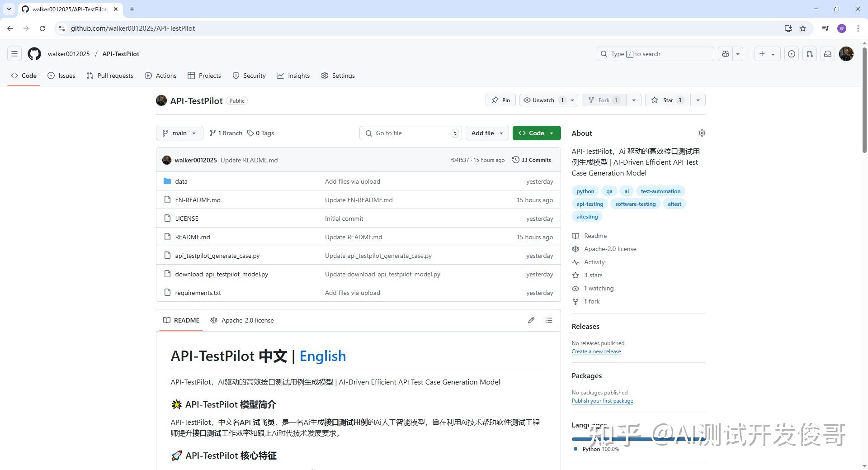Open the issues inbox icon in the header

792,54
